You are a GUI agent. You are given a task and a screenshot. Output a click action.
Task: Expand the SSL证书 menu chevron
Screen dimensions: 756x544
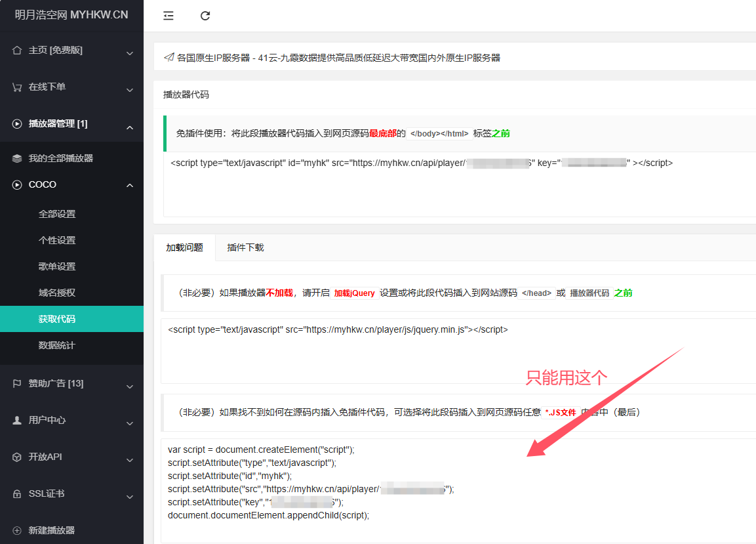point(130,497)
